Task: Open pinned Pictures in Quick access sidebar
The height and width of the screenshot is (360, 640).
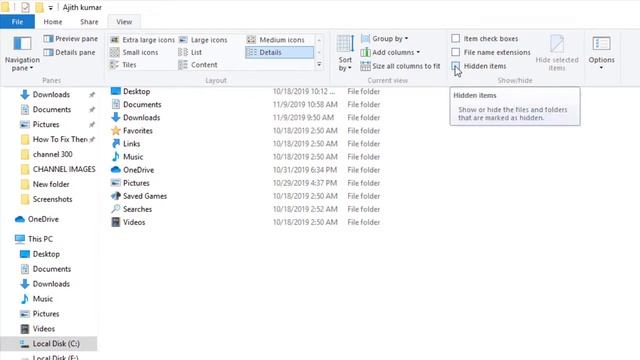Action: click(46, 124)
